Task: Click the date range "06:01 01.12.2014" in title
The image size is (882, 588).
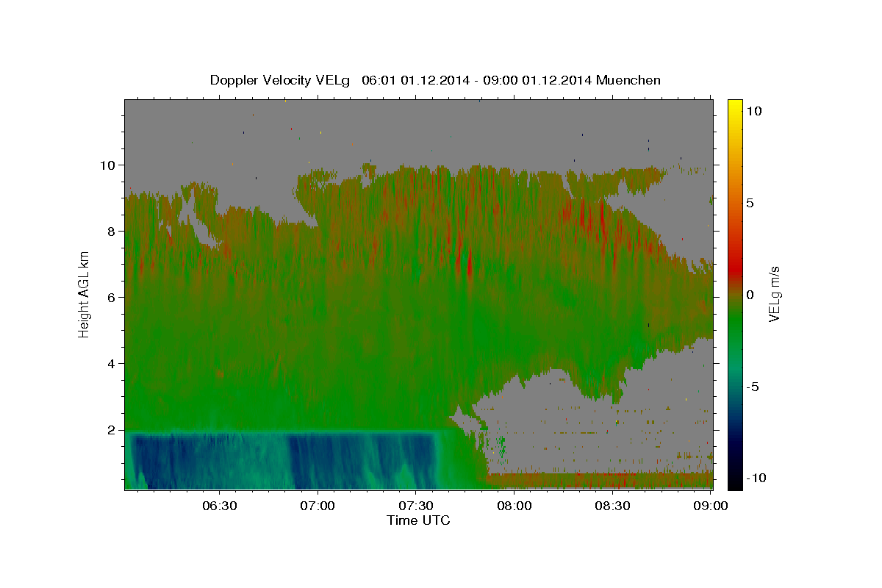Action: coord(415,80)
